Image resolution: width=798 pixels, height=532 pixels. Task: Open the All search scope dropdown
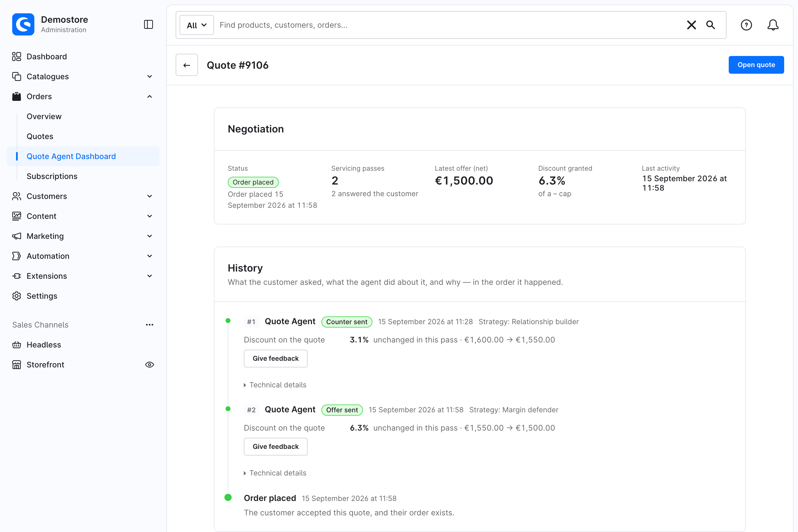pyautogui.click(x=197, y=25)
